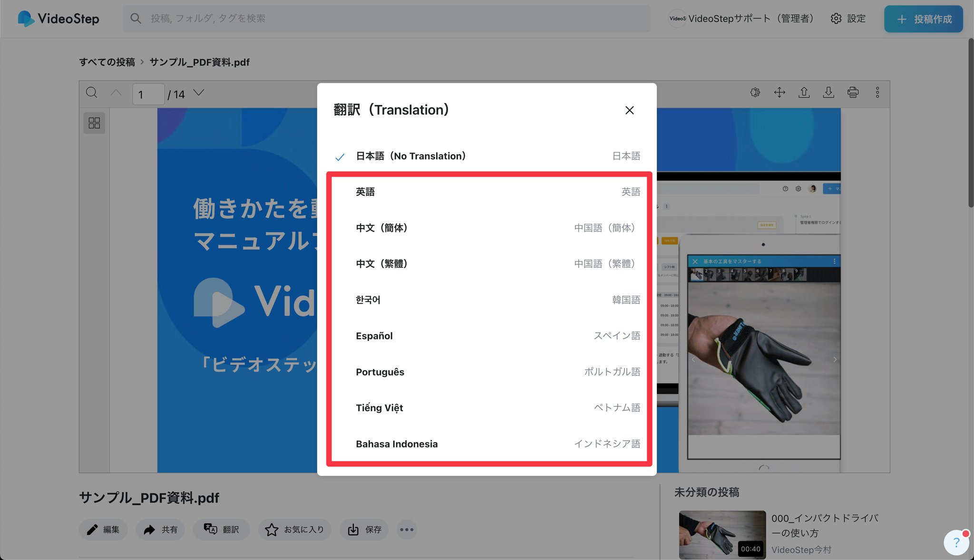This screenshot has width=974, height=560.
Task: Click the PDF viewer search magnifier icon
Action: pos(92,93)
